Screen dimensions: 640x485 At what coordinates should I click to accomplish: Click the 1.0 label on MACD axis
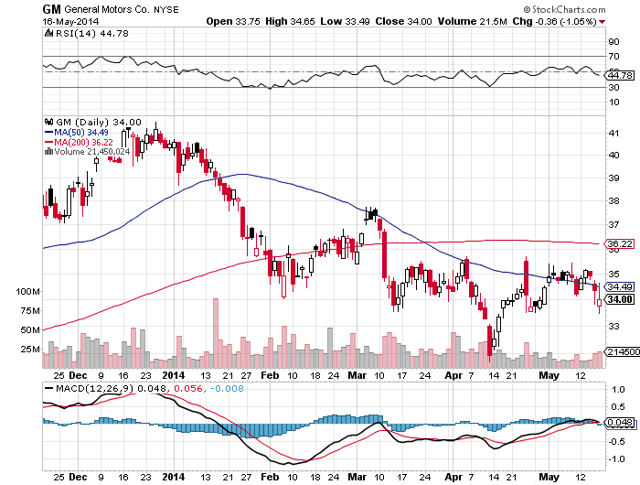(618, 389)
